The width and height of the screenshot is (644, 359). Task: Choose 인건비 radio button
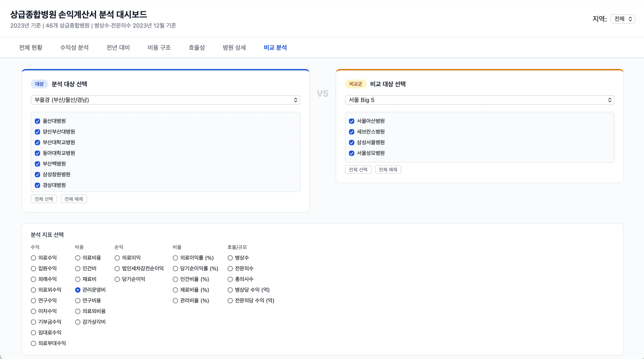pos(78,269)
